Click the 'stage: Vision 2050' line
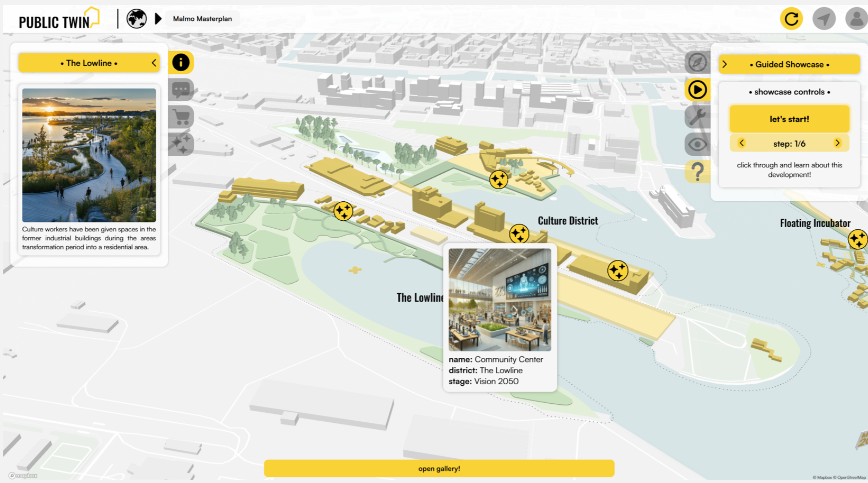Image resolution: width=868 pixels, height=483 pixels. point(483,381)
